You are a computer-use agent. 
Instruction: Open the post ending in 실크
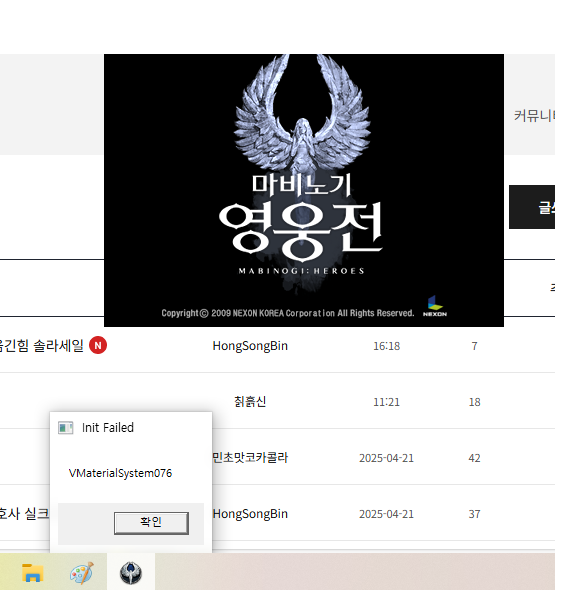(24, 514)
